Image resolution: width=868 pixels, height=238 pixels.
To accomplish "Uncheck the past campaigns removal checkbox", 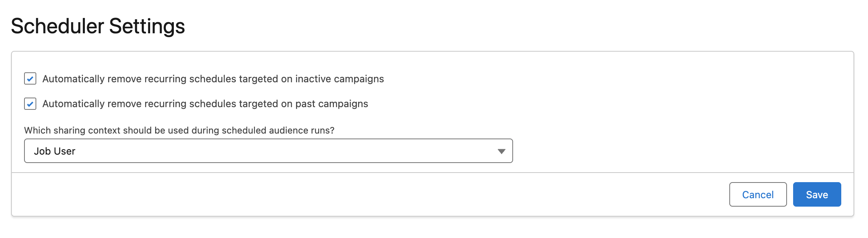I will coord(30,104).
